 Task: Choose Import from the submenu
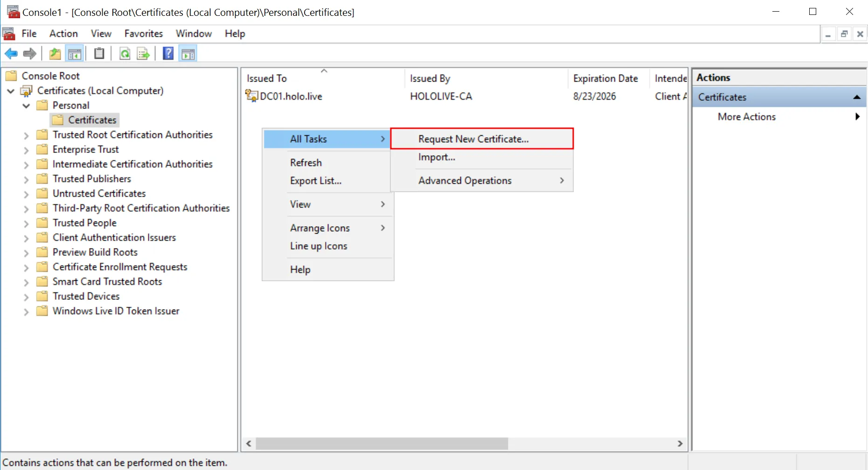(x=437, y=157)
